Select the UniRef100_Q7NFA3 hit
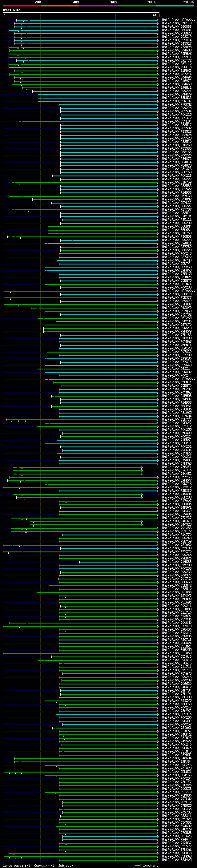This screenshot has width=197, height=868. (x=177, y=463)
